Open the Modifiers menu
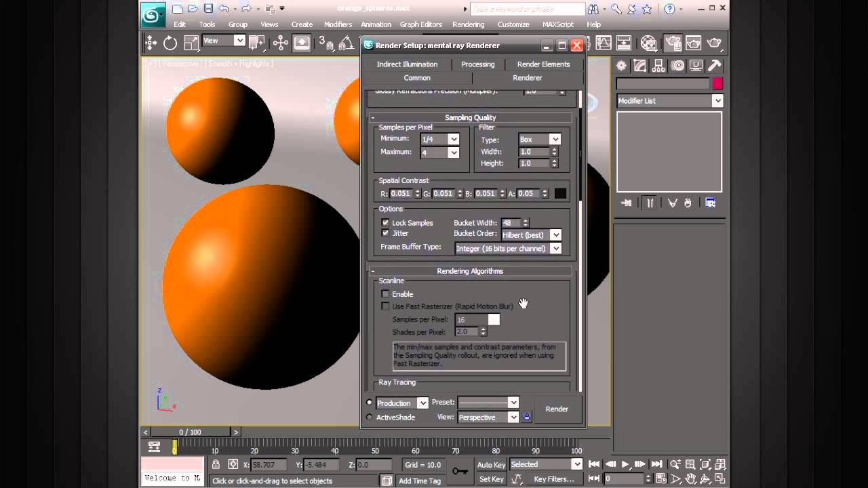Viewport: 868px width, 488px height. 338,24
